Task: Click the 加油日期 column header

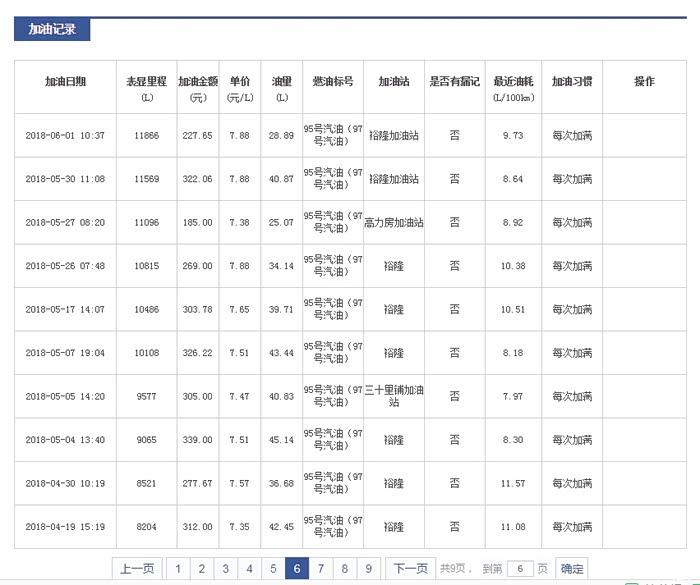Action: click(65, 82)
